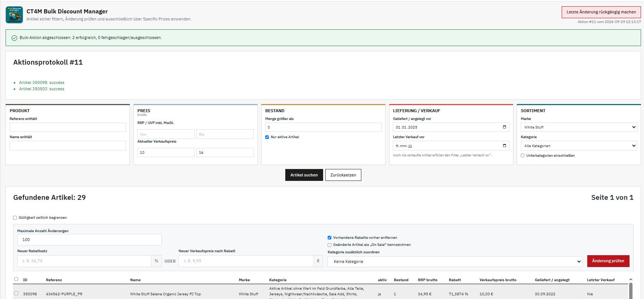Enable Gültigkeit zeitlich begrenzen checkbox
The height and width of the screenshot is (299, 644).
tap(15, 218)
